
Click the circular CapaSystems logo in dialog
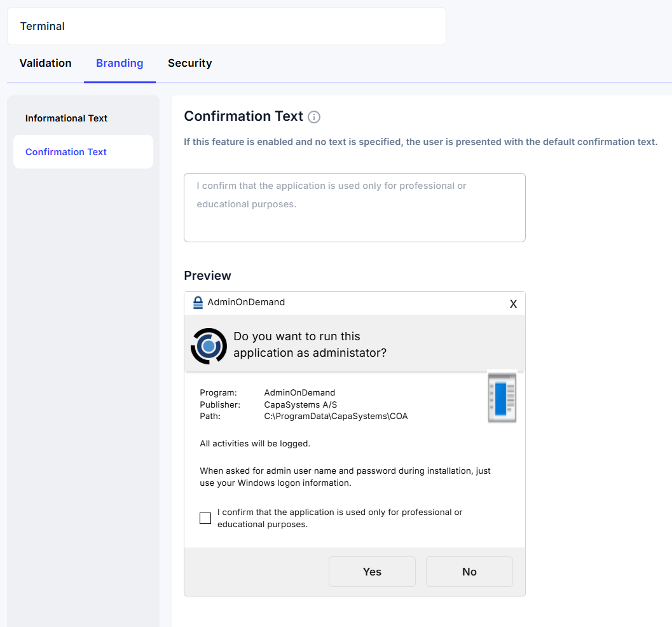click(209, 346)
